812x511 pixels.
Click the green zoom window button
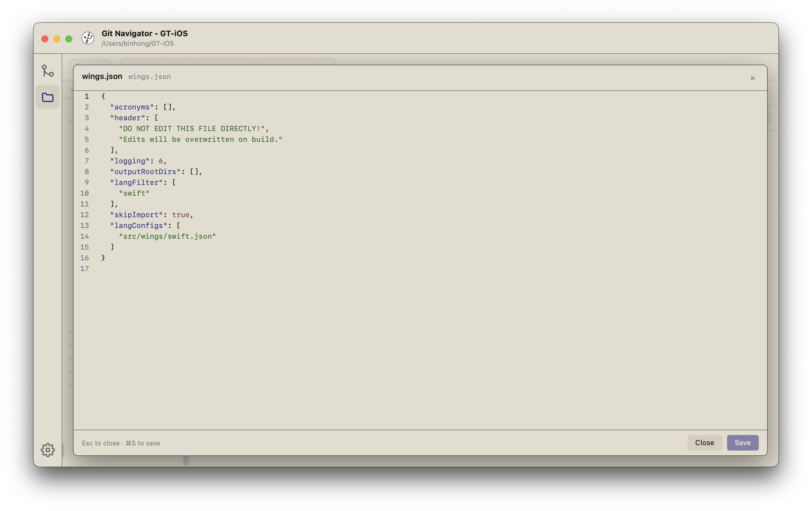click(69, 39)
